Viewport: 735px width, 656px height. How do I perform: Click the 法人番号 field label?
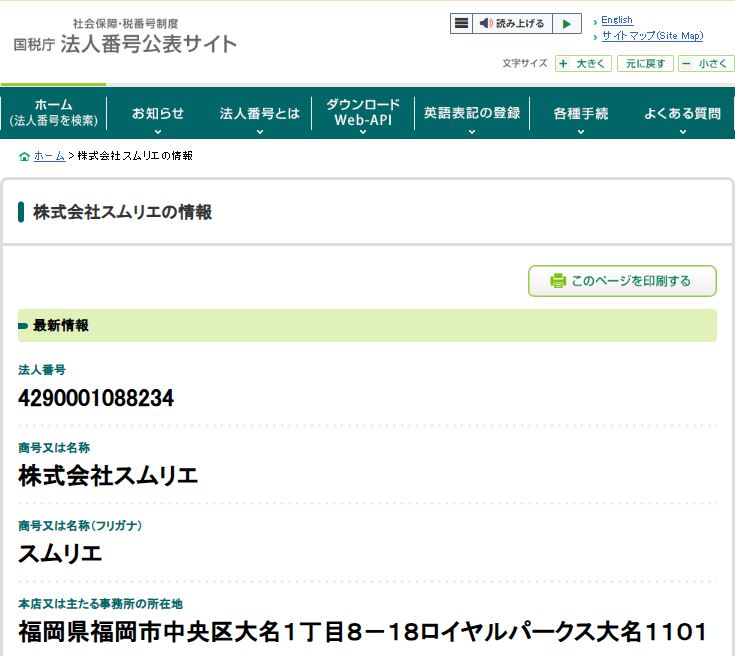[x=42, y=369]
